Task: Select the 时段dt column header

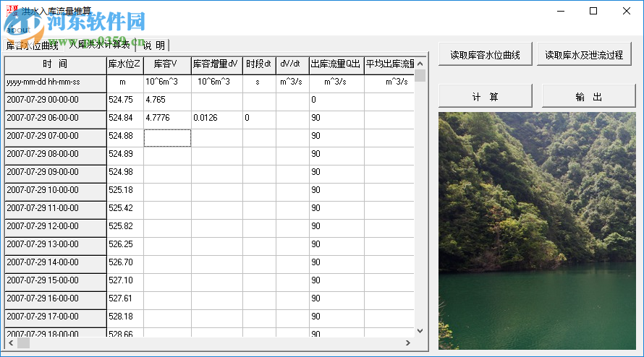Action: [x=259, y=65]
